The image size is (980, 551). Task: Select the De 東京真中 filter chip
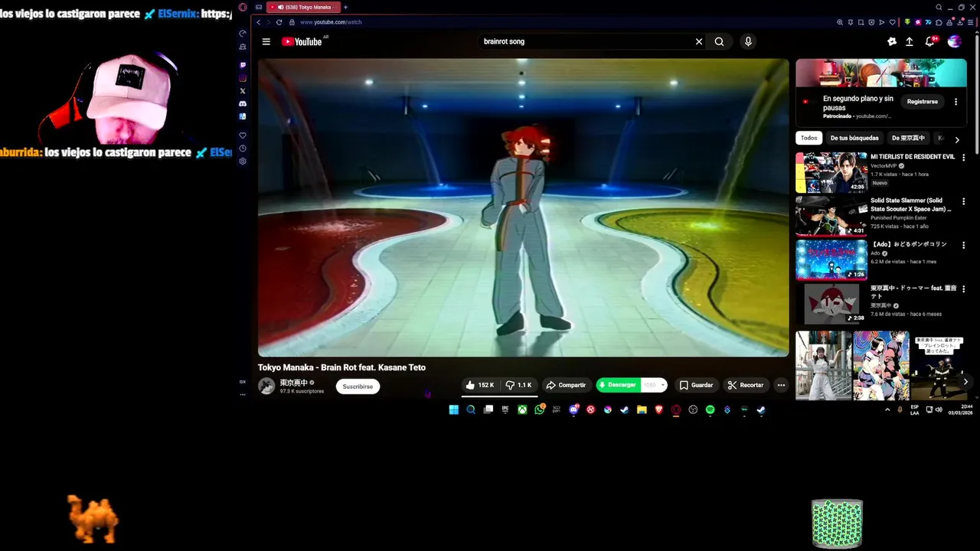click(x=908, y=138)
